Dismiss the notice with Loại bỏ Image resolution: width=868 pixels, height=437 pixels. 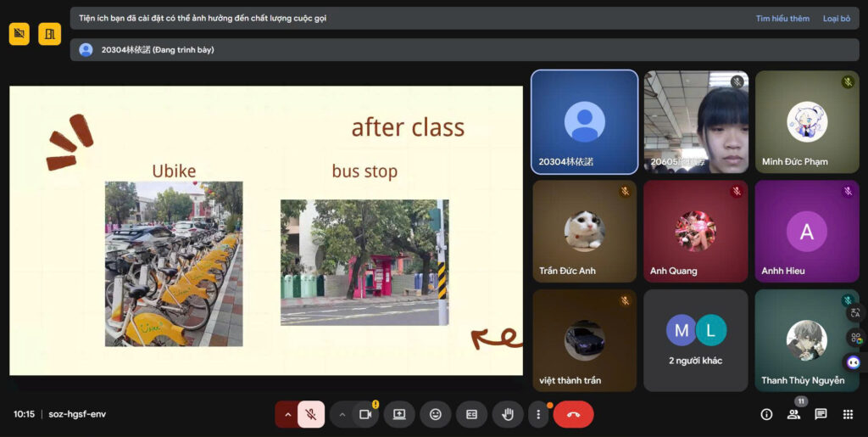click(x=836, y=18)
